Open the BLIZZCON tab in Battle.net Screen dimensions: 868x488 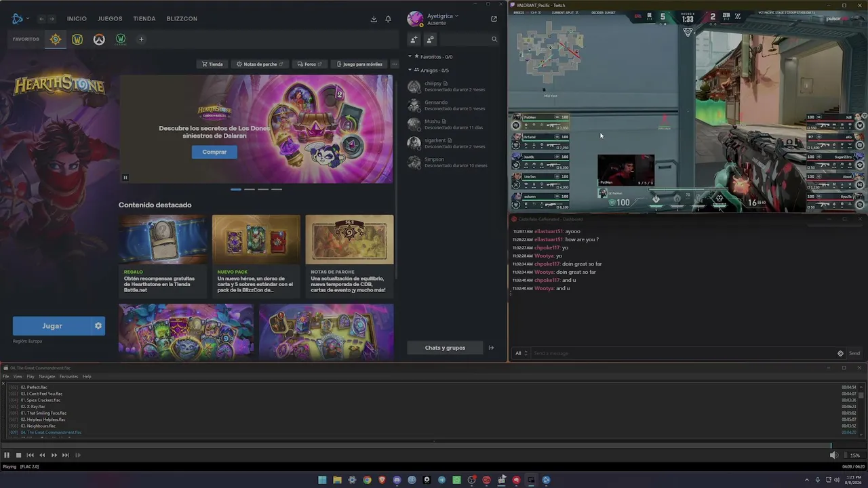coord(182,19)
